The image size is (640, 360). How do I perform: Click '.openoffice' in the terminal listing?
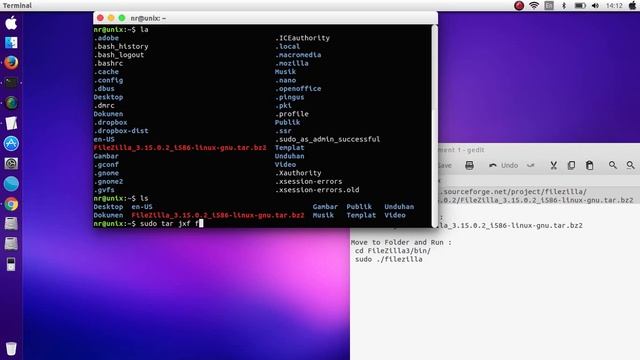(x=298, y=89)
